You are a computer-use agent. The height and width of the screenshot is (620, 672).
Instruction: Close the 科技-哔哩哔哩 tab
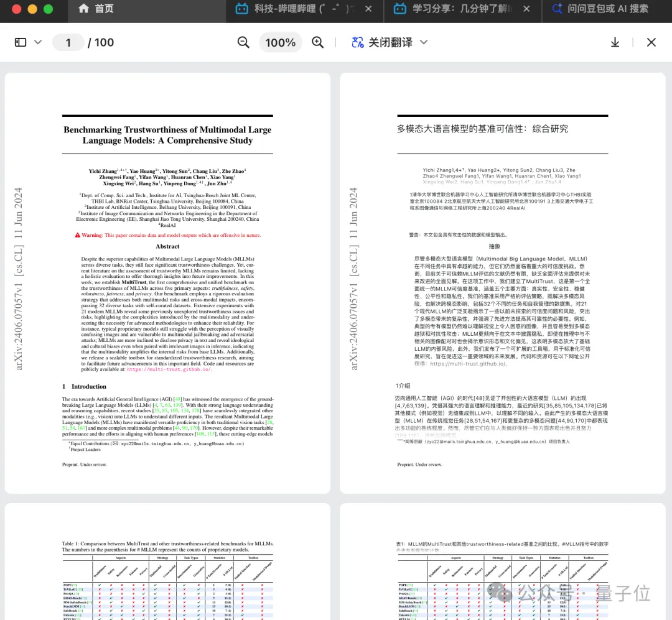click(368, 9)
